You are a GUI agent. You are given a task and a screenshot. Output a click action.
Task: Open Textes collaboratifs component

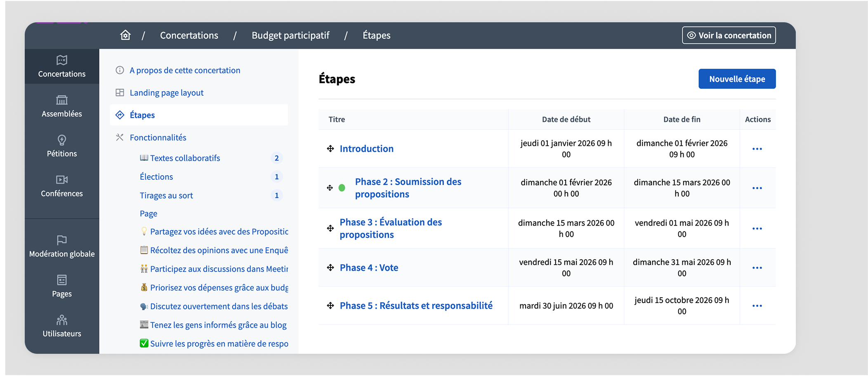pyautogui.click(x=180, y=158)
